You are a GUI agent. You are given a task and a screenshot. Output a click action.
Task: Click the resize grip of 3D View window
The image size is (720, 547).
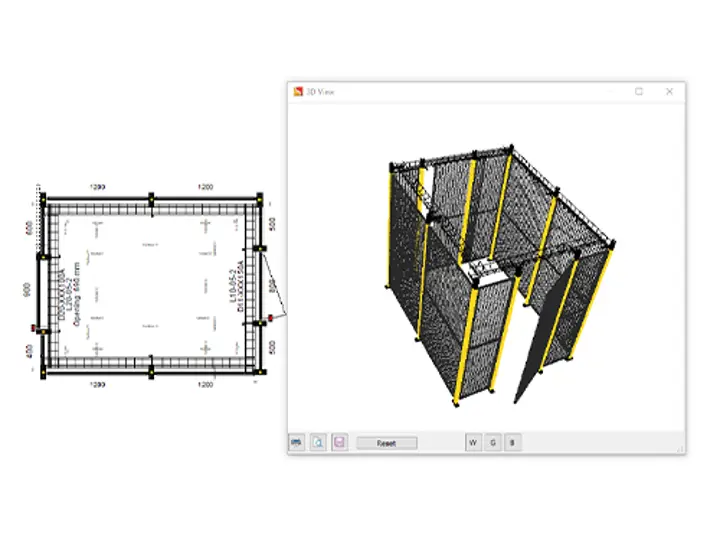(682, 449)
